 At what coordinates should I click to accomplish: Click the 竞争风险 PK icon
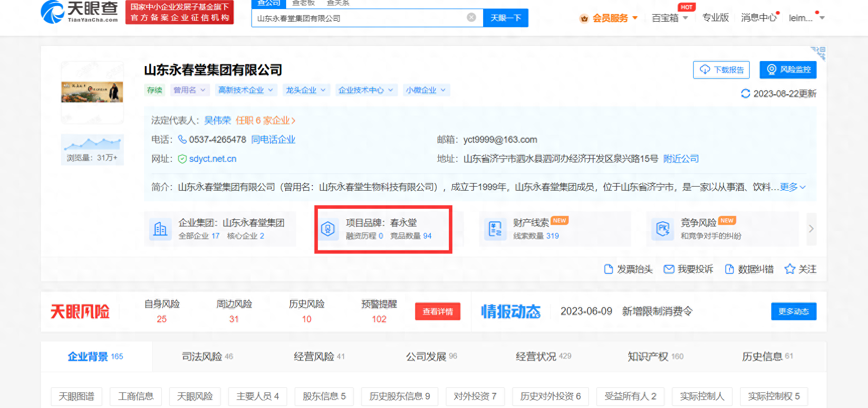[x=662, y=229]
